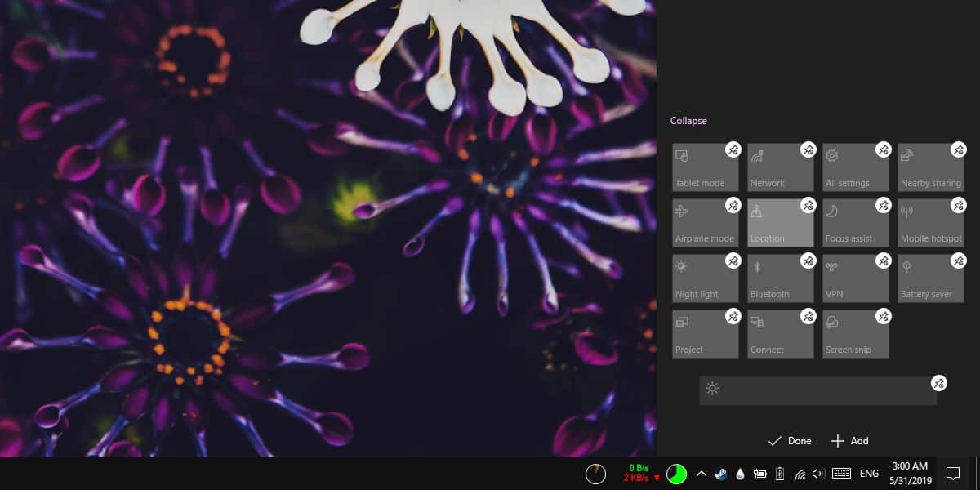Toggle the Airplane mode tile
The image size is (980, 490).
point(706,223)
